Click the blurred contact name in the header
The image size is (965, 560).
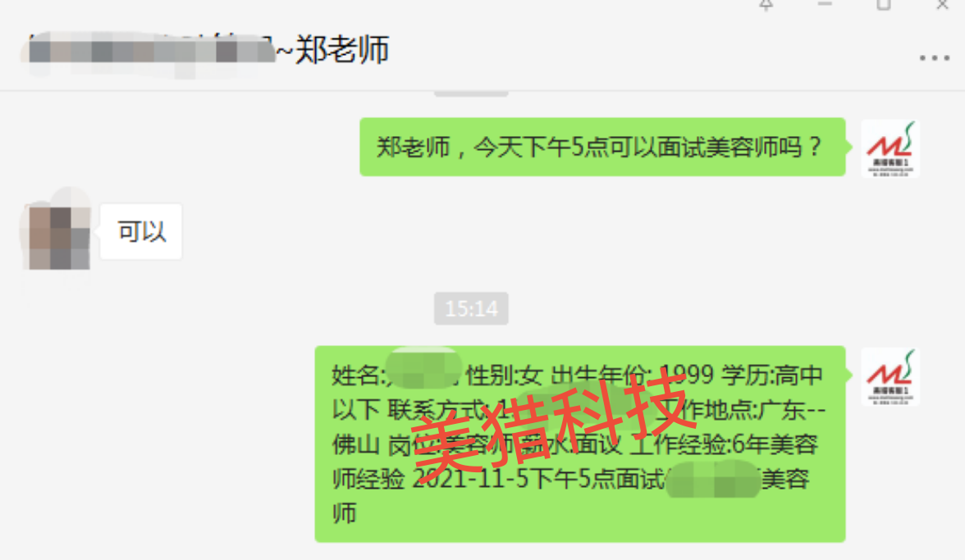(151, 51)
